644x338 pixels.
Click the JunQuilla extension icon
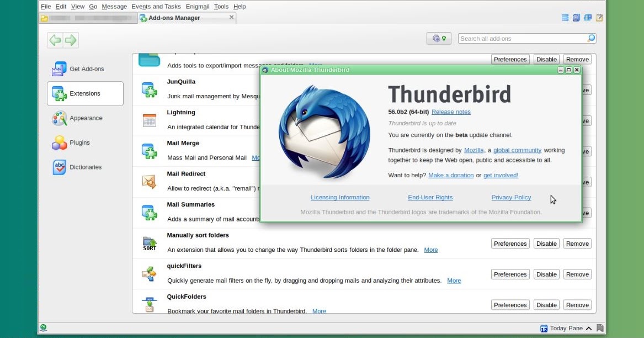pyautogui.click(x=149, y=89)
